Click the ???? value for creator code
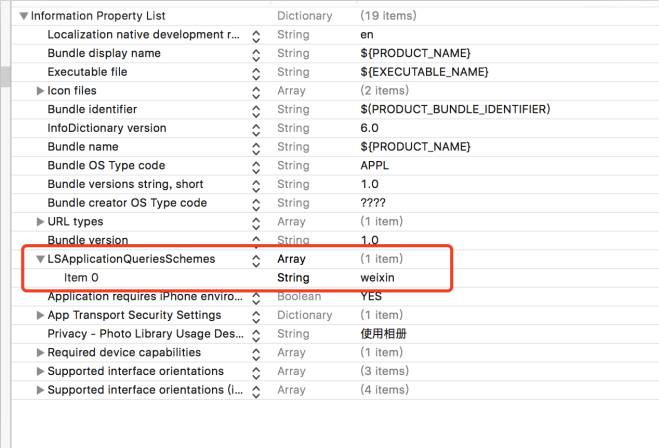Screen dimensions: 659x448 tap(372, 203)
